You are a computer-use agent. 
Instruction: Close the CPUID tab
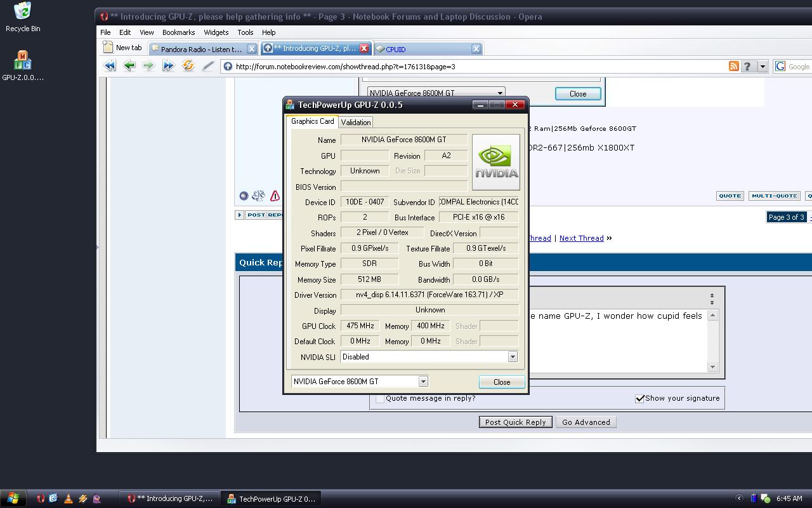(476, 48)
